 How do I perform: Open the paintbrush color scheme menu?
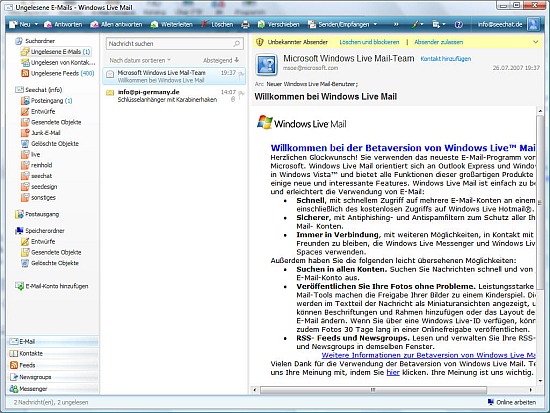pyautogui.click(x=417, y=25)
